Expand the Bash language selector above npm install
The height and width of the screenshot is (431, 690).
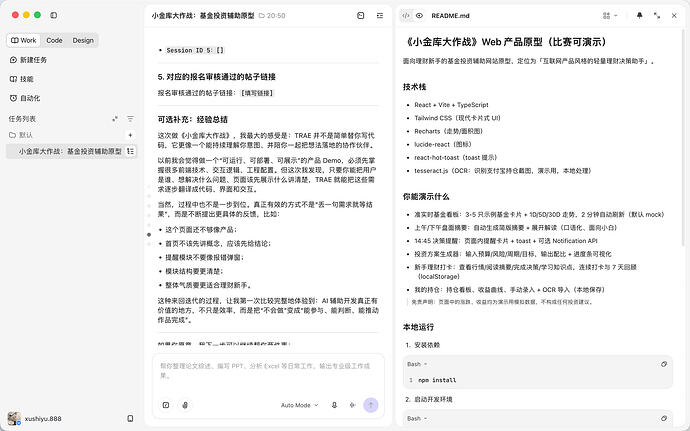point(417,364)
